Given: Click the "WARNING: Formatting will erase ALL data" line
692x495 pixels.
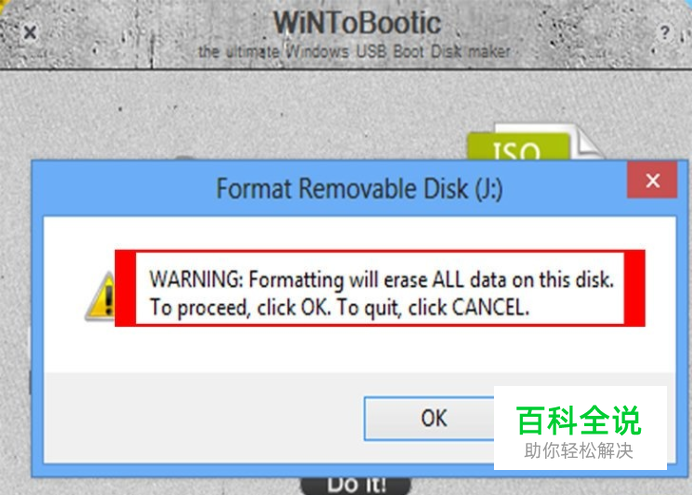Looking at the screenshot, I should click(x=382, y=280).
